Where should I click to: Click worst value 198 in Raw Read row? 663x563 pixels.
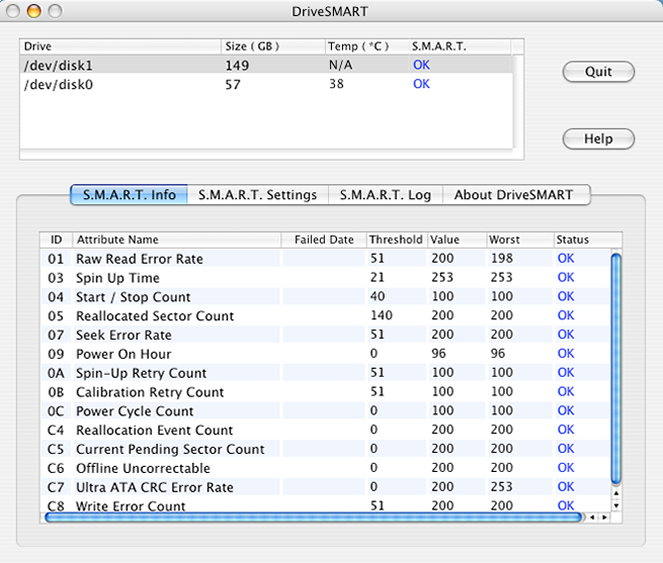[x=502, y=258]
